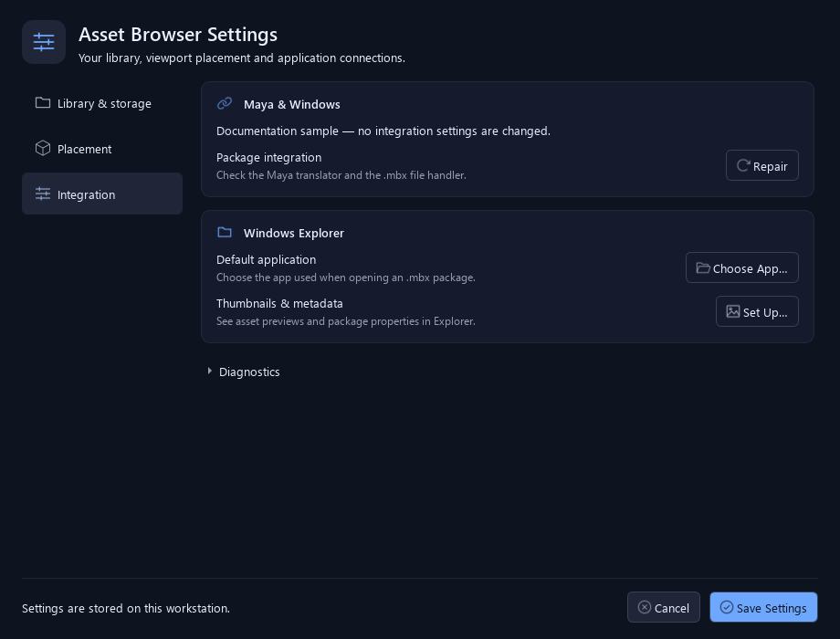Screen dimensions: 840x639
Task: Click the refresh icon inside Repair button
Action: pyautogui.click(x=743, y=165)
